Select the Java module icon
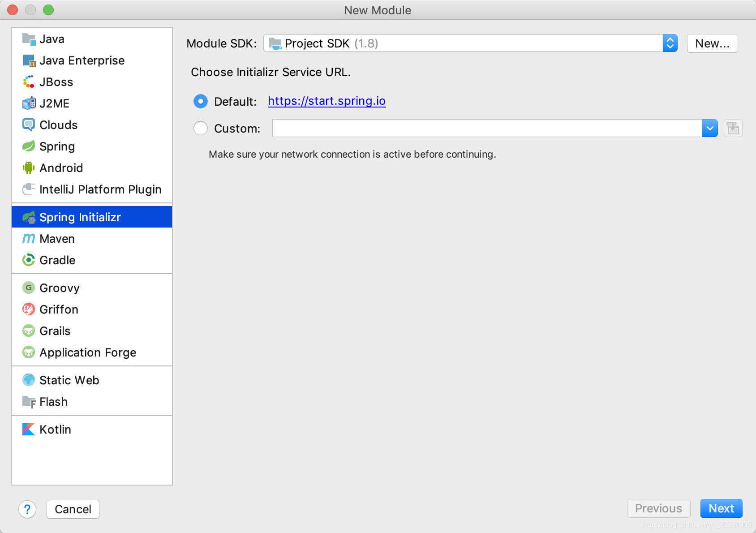 (x=29, y=39)
